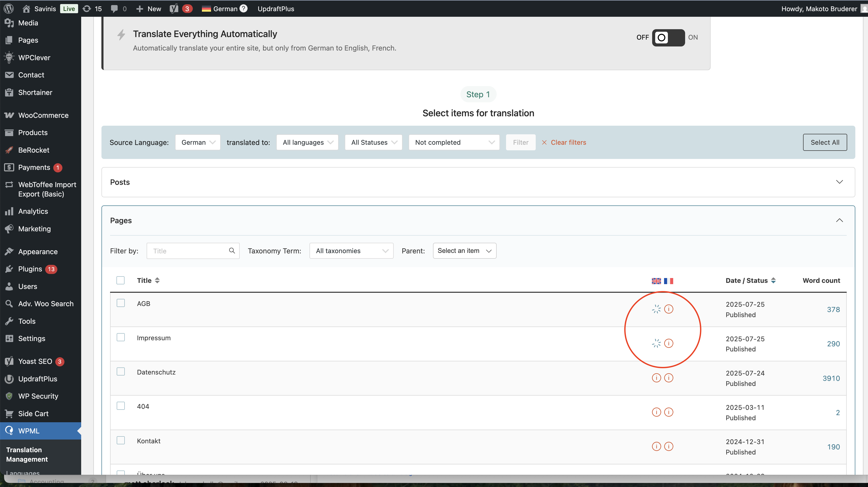Screen dimensions: 868x487
Task: Sort by Title arrows
Action: [x=157, y=280]
